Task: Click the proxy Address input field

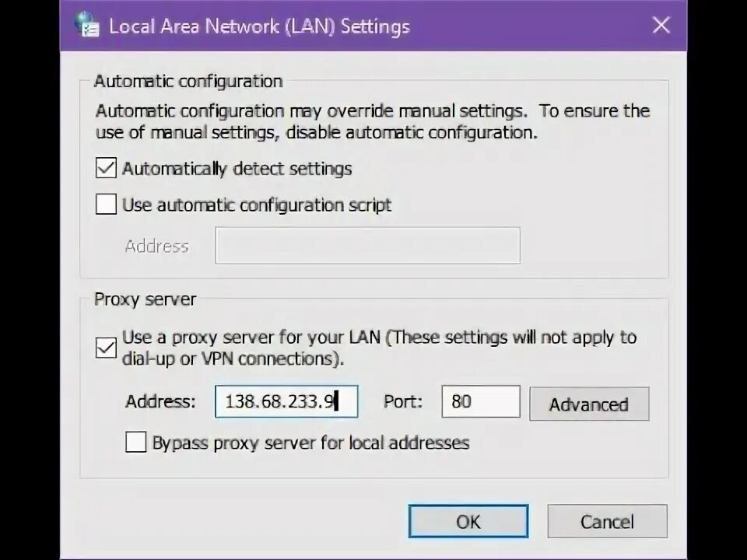Action: click(x=286, y=401)
